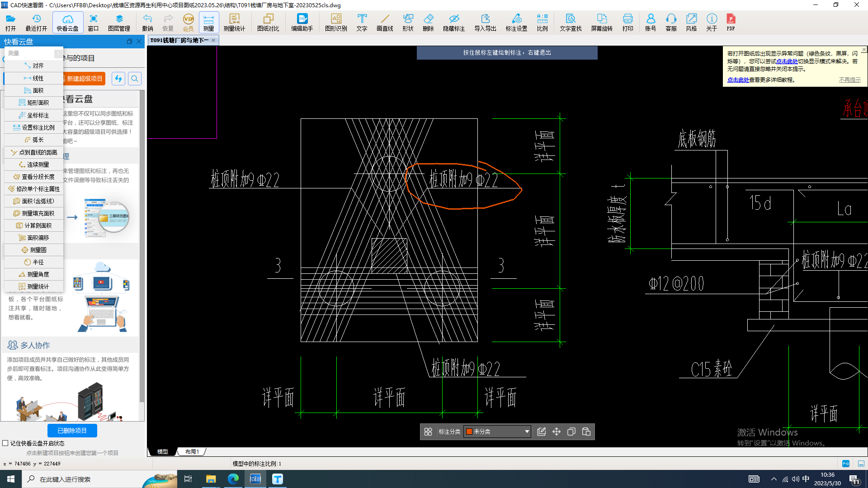Select the 形状 shapes tool
This screenshot has height=488, width=868.
click(x=408, y=22)
